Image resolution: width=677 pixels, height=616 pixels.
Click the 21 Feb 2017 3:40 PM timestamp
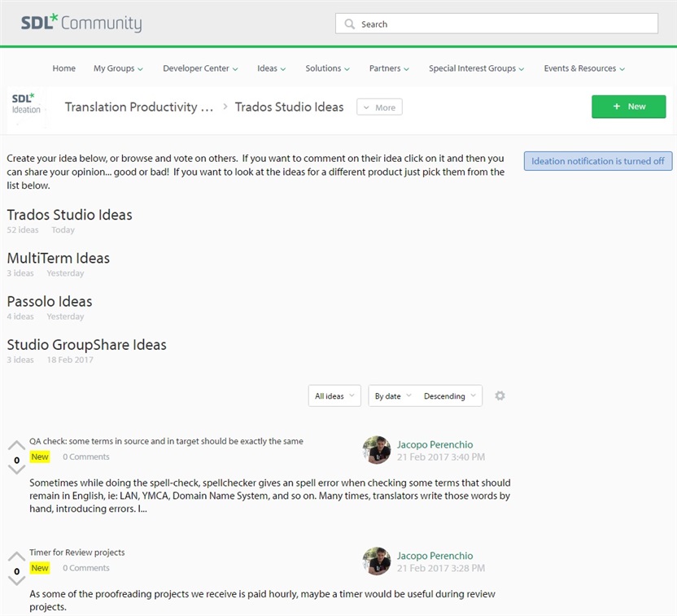441,457
